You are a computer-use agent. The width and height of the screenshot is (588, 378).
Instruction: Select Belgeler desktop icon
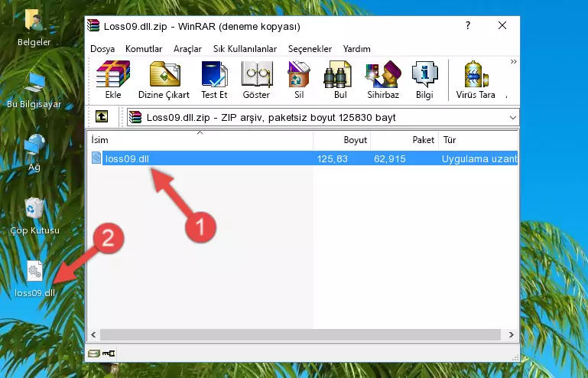click(x=34, y=28)
